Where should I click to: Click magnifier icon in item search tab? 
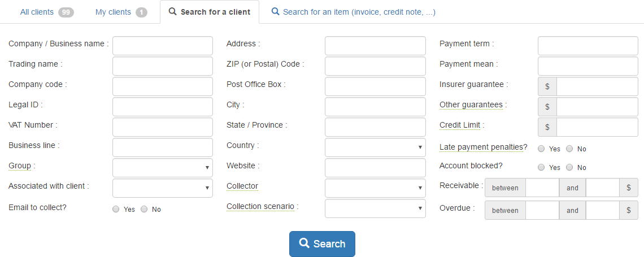[x=276, y=11]
